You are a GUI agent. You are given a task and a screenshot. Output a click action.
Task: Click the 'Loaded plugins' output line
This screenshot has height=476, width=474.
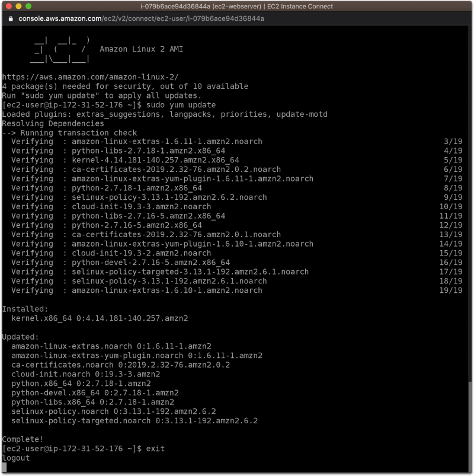click(165, 114)
